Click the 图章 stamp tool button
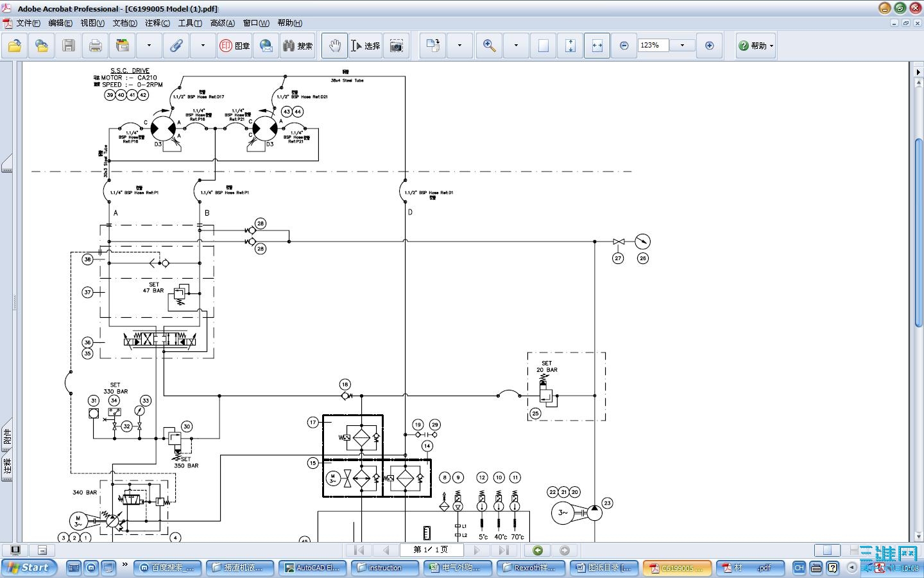The width and height of the screenshot is (924, 578). click(235, 46)
